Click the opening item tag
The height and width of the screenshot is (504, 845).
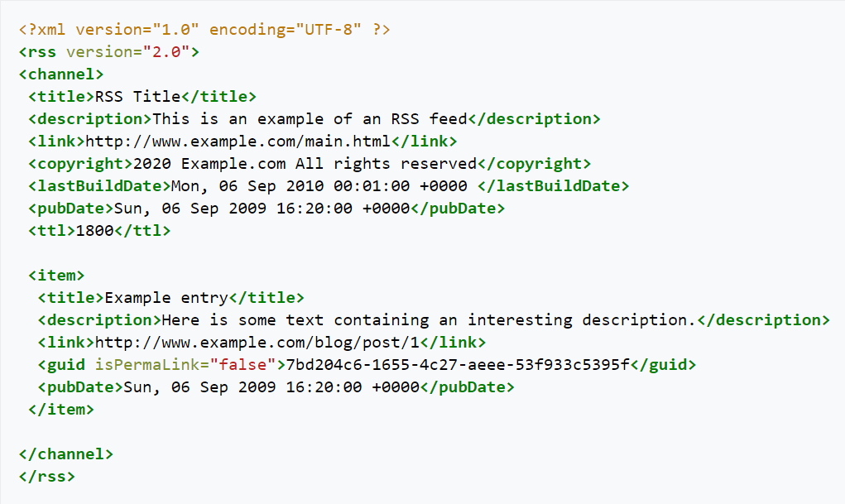pos(56,276)
